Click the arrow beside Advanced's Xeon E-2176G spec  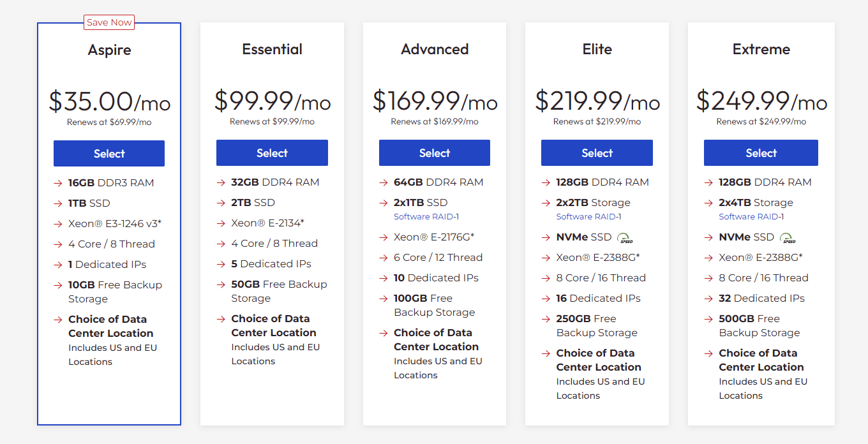click(383, 237)
